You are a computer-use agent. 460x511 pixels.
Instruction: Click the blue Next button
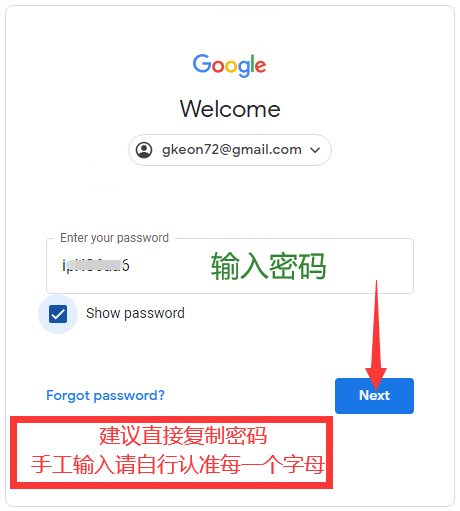pyautogui.click(x=374, y=396)
